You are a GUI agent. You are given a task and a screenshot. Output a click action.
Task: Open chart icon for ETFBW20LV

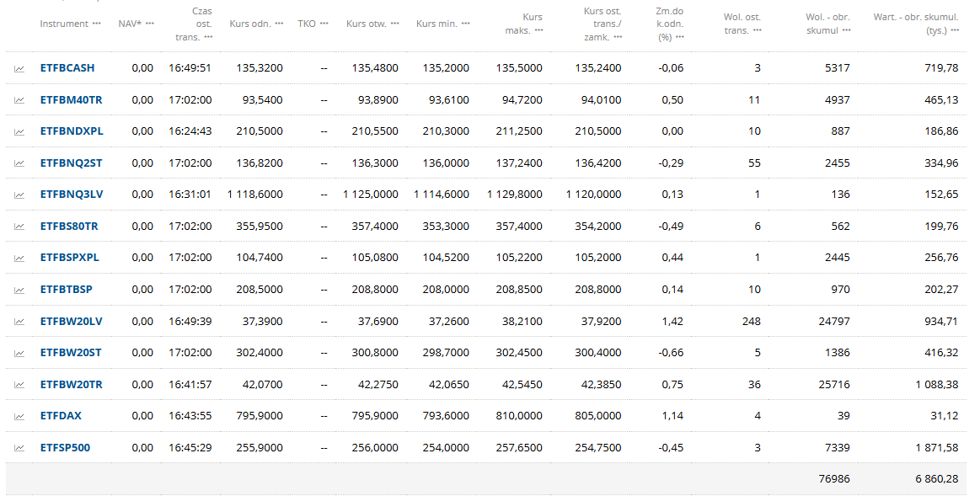(x=19, y=322)
